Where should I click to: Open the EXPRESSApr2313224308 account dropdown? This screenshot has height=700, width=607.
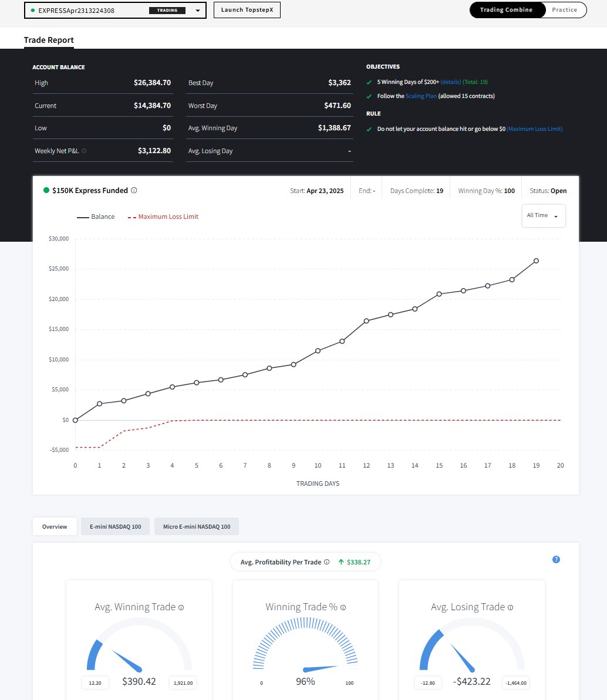coord(115,10)
